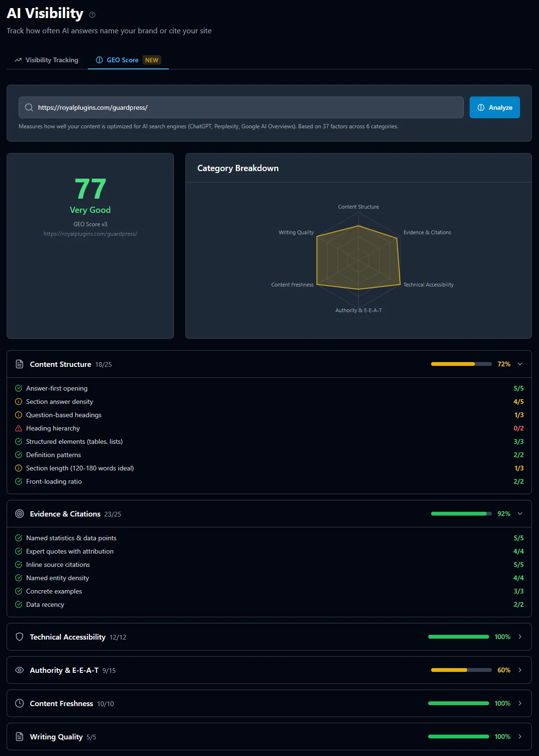Click the 'Inline source citations' label
Screen dimensions: 539x756
coord(58,565)
